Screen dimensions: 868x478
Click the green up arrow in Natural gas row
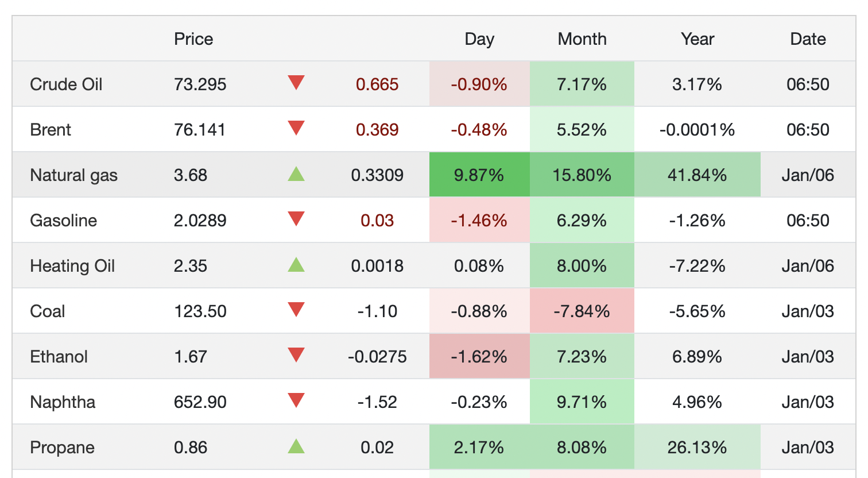click(x=296, y=174)
